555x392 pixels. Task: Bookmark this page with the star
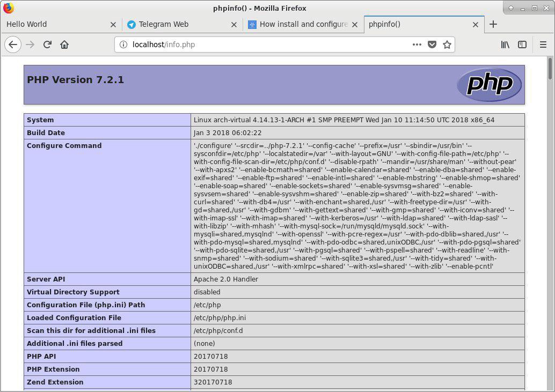point(447,45)
